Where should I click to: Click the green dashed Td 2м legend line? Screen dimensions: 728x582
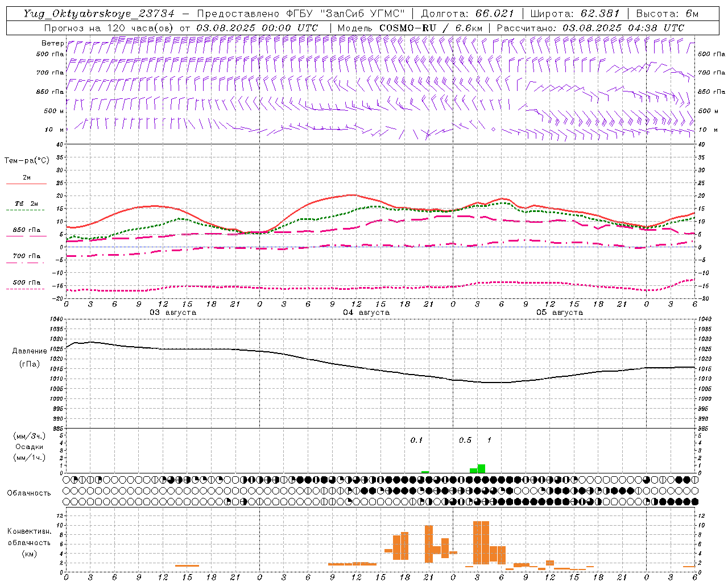pyautogui.click(x=25, y=210)
